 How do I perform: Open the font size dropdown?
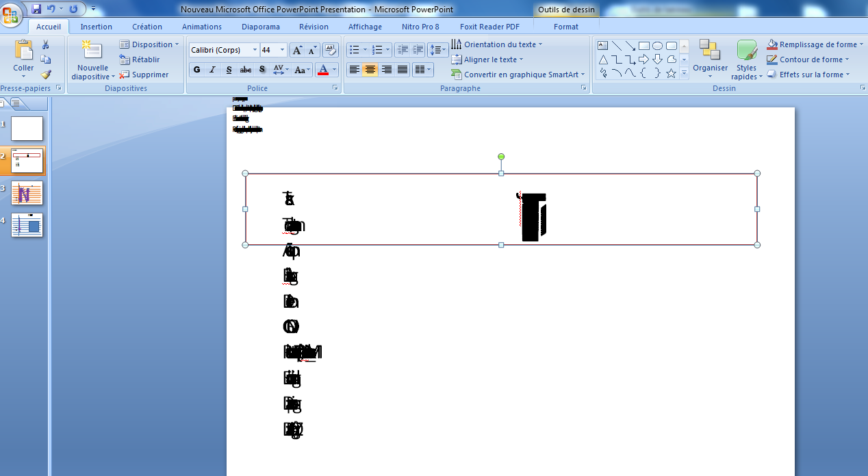coord(283,50)
